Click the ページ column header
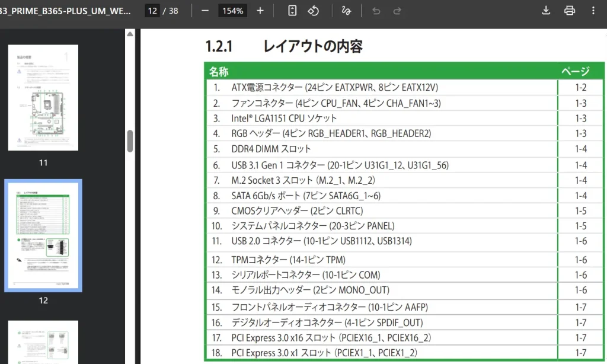This screenshot has height=364, width=607. click(x=576, y=72)
